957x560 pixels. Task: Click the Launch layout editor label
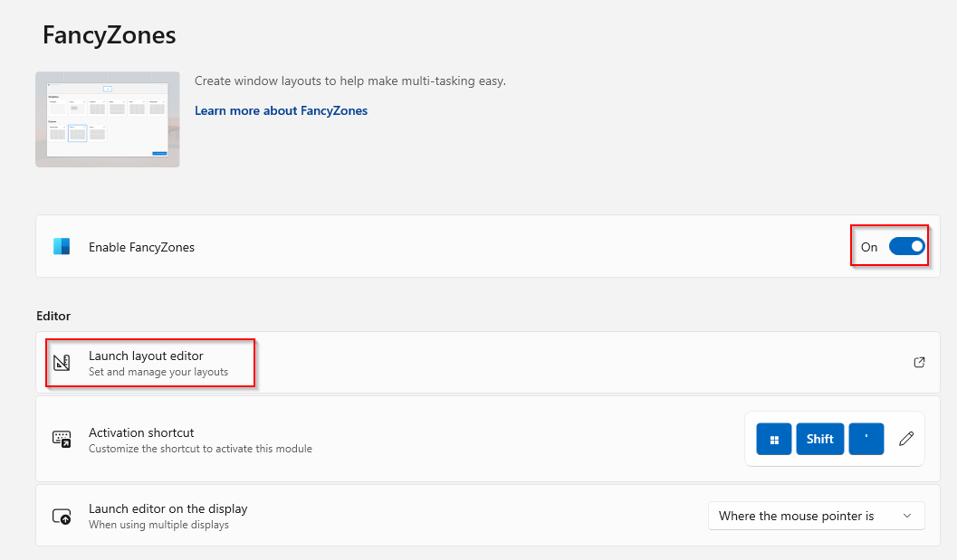tap(146, 356)
